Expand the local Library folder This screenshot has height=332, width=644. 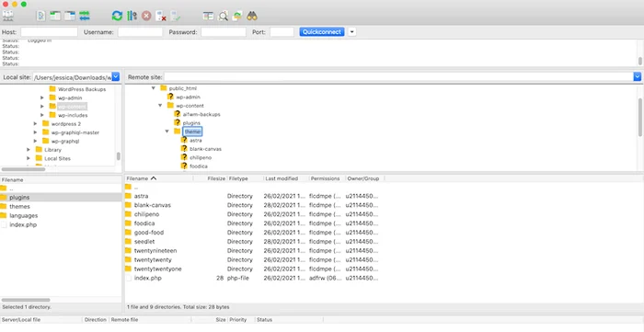(x=29, y=150)
